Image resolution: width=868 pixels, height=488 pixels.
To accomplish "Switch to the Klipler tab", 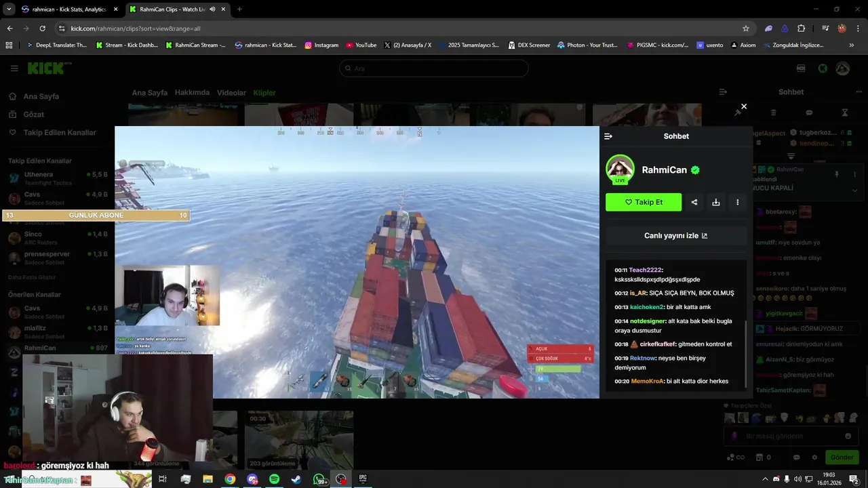I will (x=264, y=93).
